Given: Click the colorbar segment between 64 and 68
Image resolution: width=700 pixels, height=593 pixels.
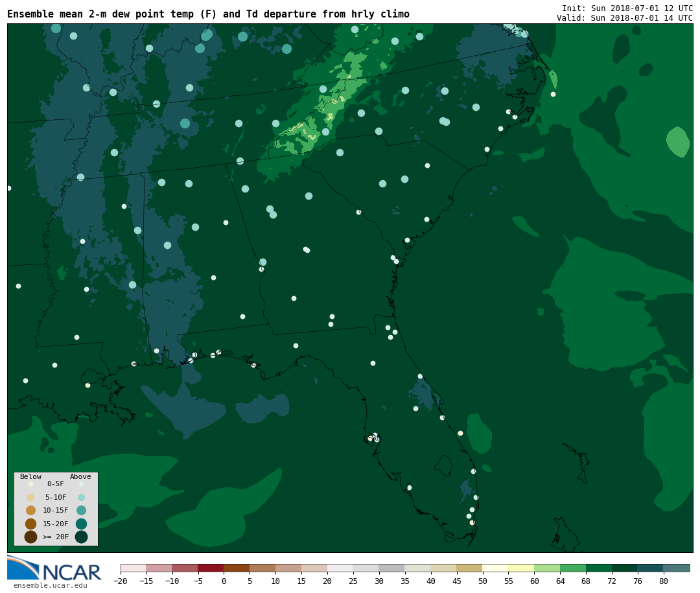Looking at the screenshot, I should 573,568.
